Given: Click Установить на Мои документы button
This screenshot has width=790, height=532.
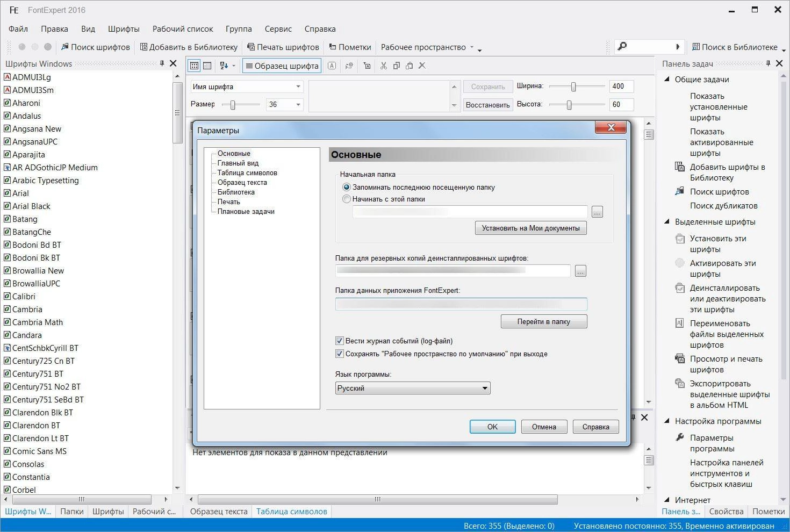Looking at the screenshot, I should [531, 228].
